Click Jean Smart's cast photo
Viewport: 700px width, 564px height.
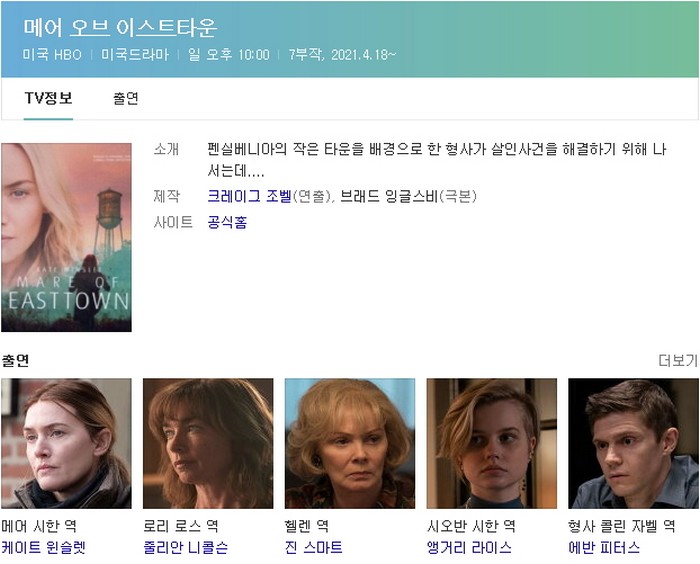(350, 443)
